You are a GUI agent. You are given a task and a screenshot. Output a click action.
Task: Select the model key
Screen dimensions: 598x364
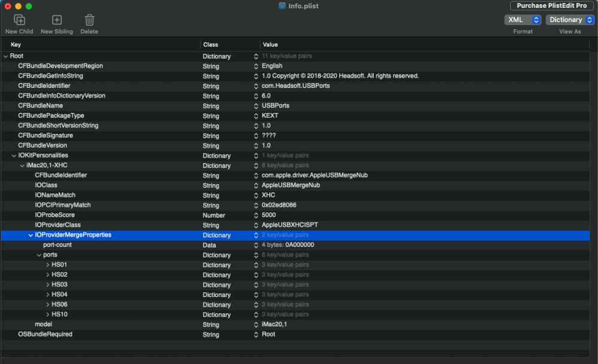point(43,324)
